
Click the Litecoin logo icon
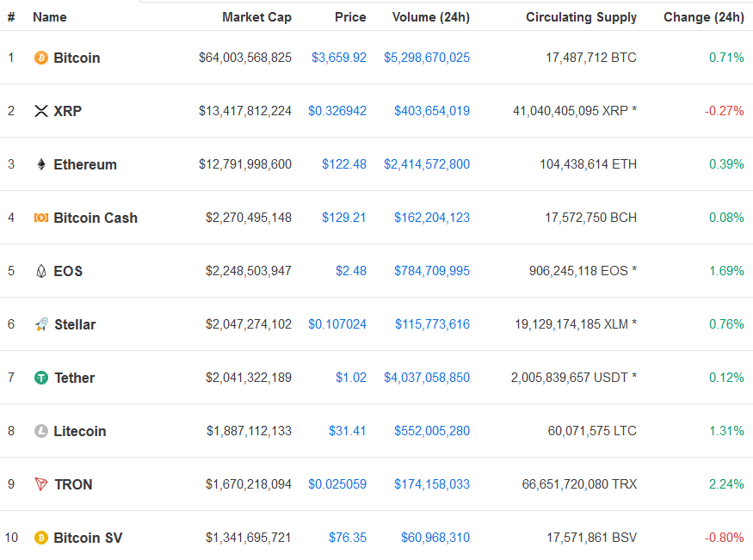[x=40, y=431]
